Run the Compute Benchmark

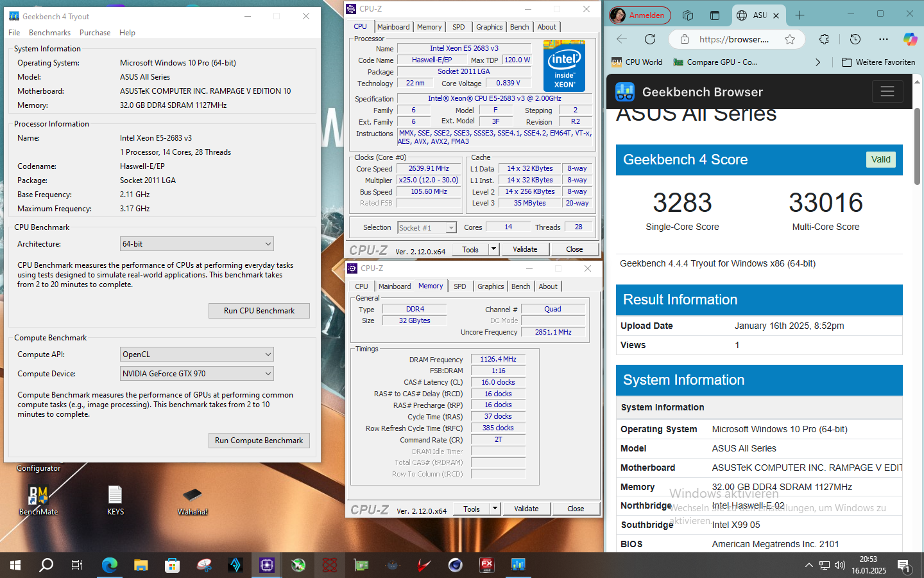pyautogui.click(x=259, y=441)
